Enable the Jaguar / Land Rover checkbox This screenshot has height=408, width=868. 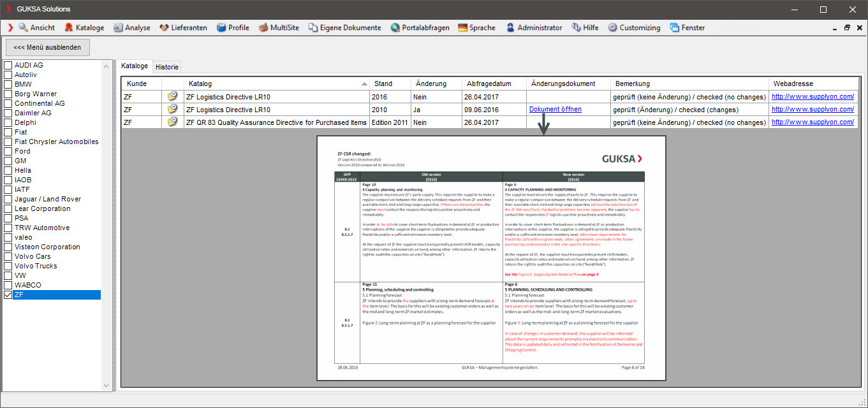(8, 199)
